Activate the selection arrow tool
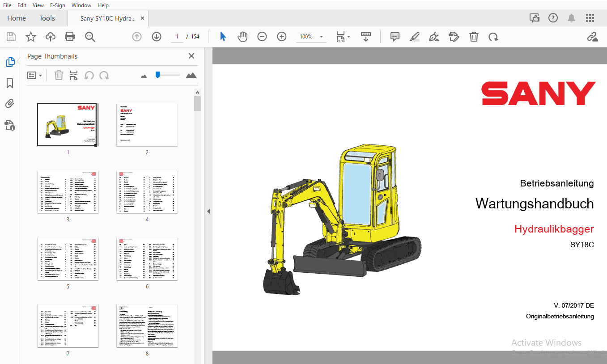607x364 pixels. [x=223, y=37]
